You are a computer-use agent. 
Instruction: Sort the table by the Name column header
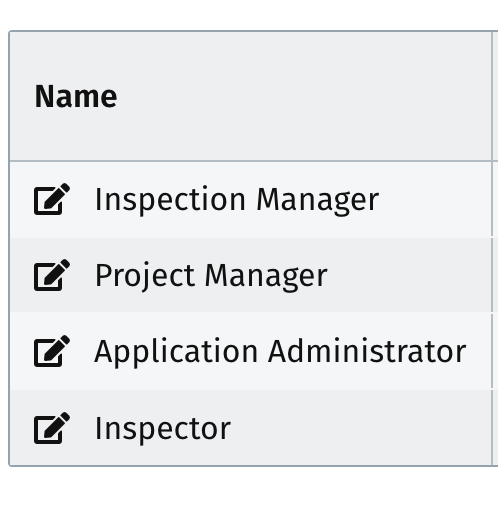pyautogui.click(x=76, y=97)
